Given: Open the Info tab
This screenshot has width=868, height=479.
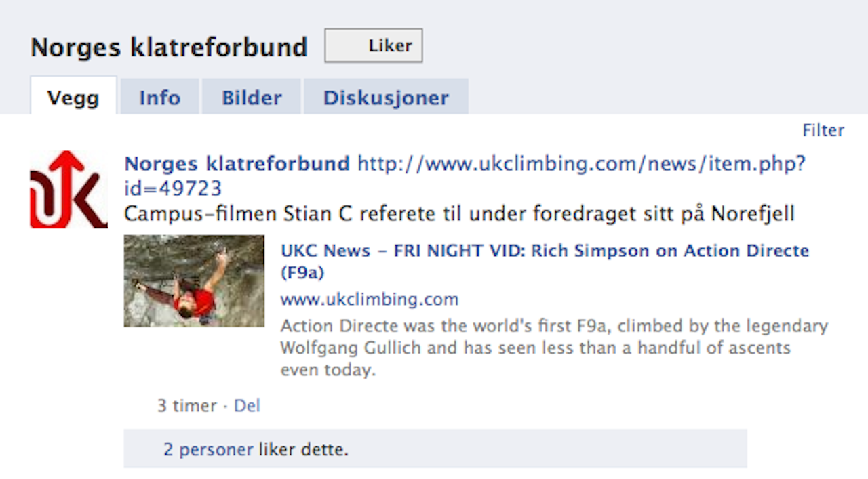Looking at the screenshot, I should (160, 97).
